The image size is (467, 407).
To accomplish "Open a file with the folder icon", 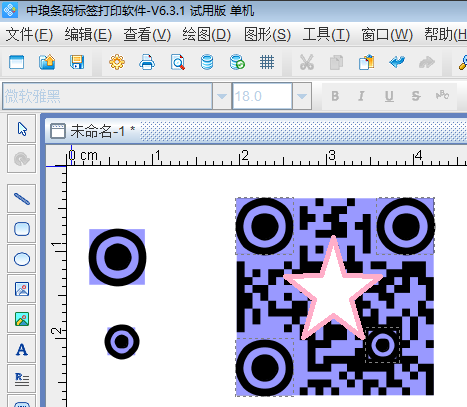I will click(x=47, y=62).
